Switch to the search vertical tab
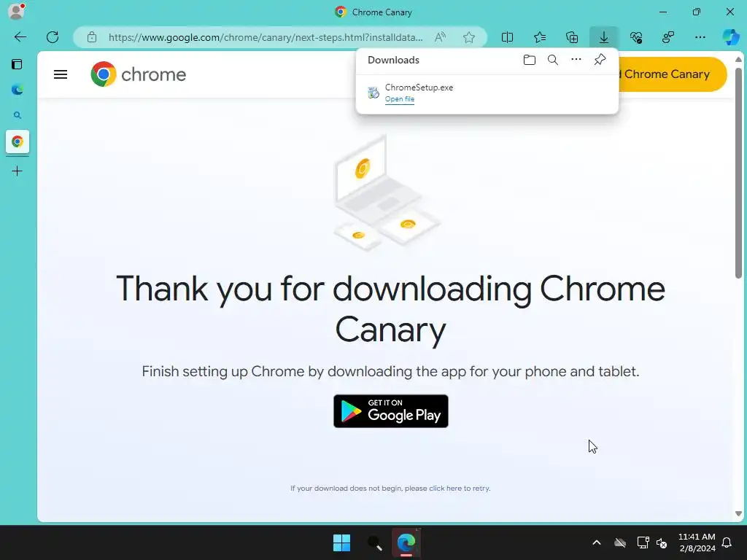This screenshot has height=560, width=747. point(18,115)
